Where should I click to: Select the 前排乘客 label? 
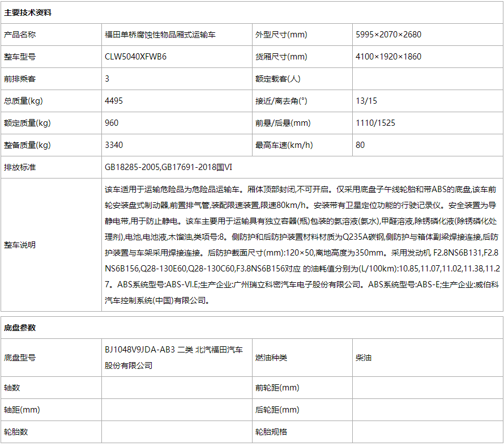pos(20,79)
